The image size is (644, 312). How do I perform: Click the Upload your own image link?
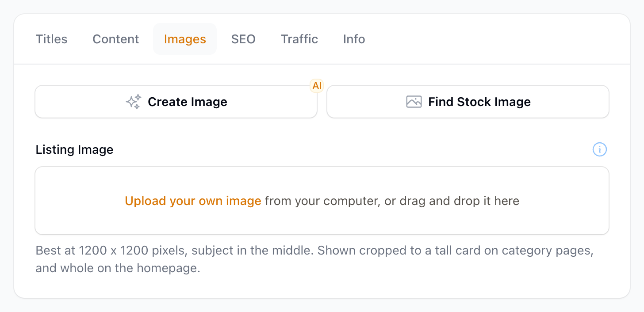pyautogui.click(x=193, y=201)
